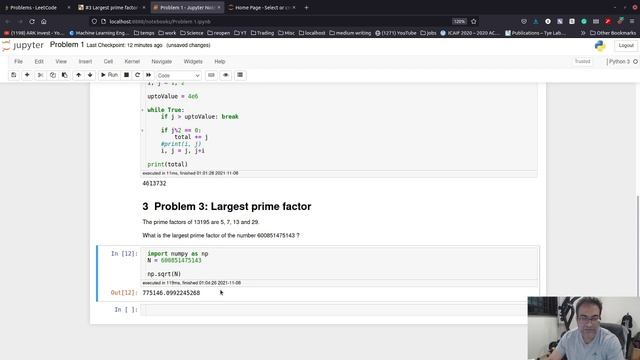
Task: Open Machine Learning Eng bookmark
Action: pos(100,33)
